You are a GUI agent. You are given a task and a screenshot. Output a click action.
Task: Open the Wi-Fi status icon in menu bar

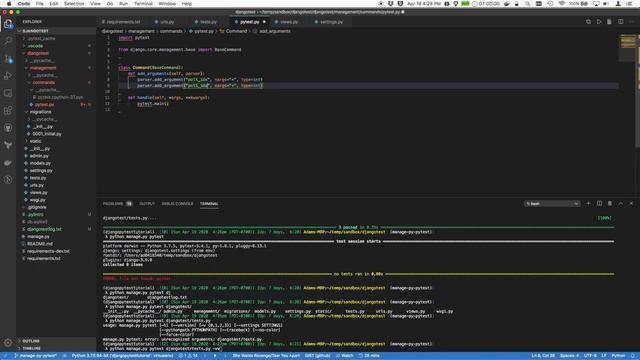pos(562,4)
